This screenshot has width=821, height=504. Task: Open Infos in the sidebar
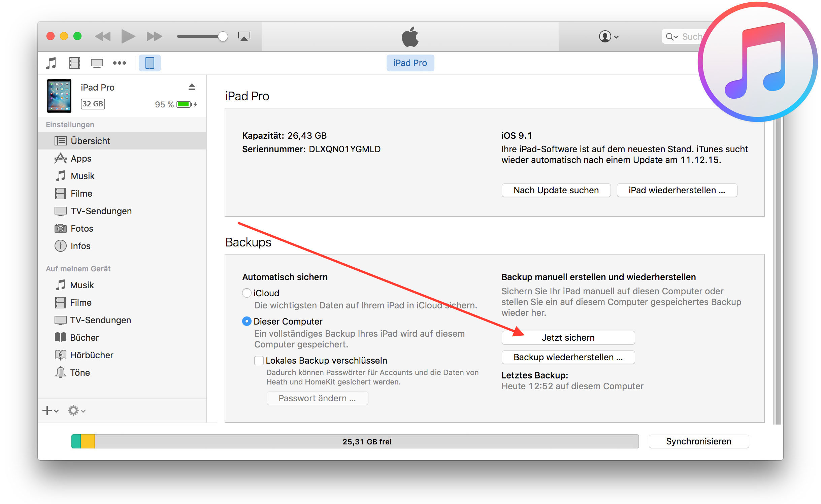click(122, 246)
